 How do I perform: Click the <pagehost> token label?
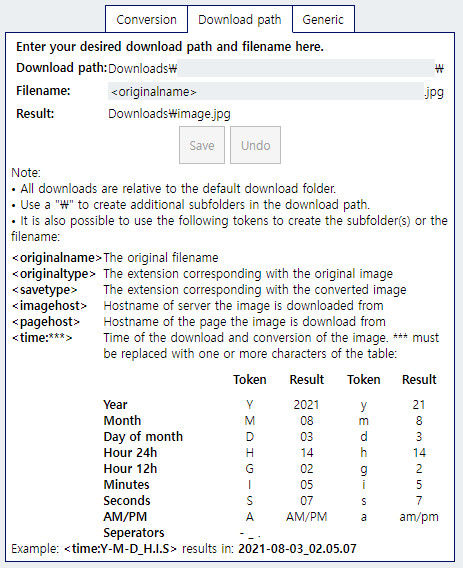(46, 322)
